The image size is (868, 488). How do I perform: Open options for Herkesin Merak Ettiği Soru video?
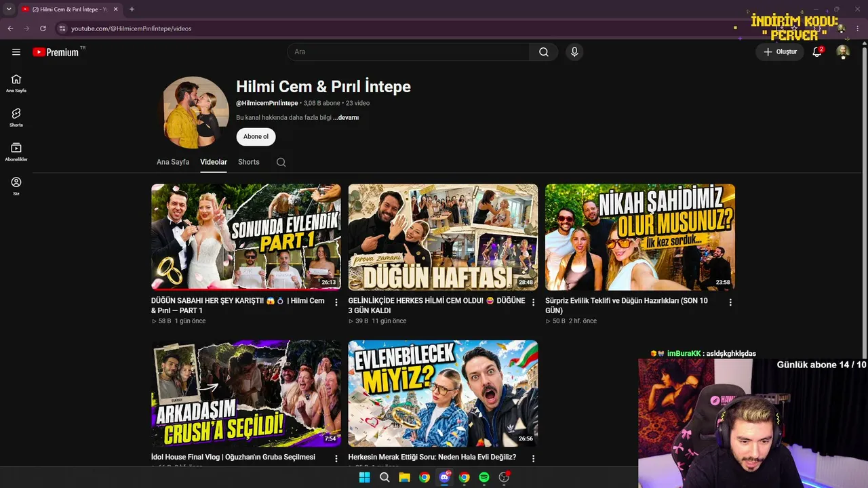533,459
